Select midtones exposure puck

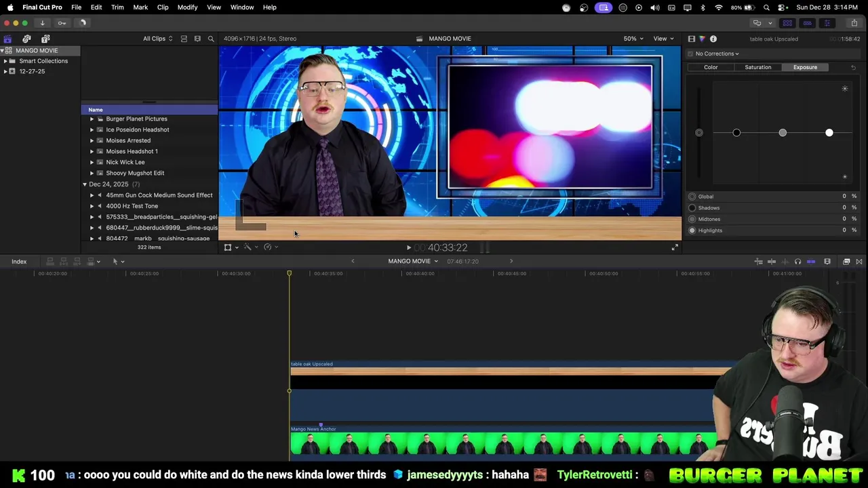point(783,133)
